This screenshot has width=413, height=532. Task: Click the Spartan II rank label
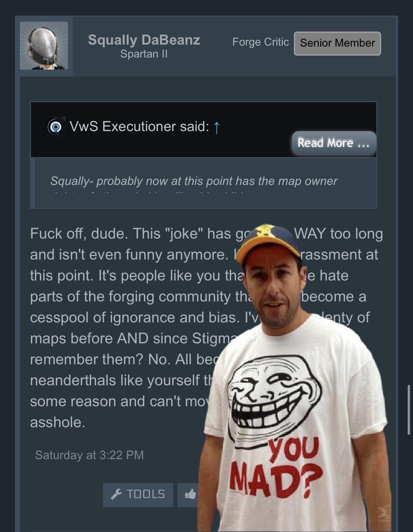144,54
